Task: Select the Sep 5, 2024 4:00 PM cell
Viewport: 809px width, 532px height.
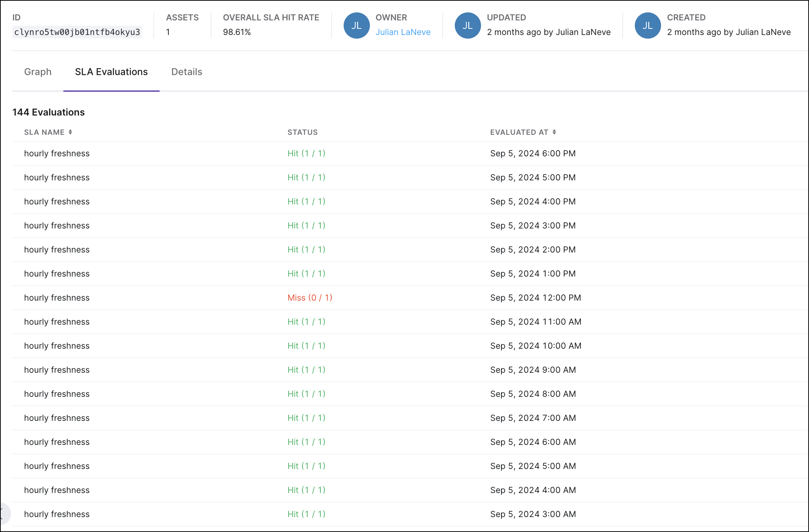Action: (533, 202)
